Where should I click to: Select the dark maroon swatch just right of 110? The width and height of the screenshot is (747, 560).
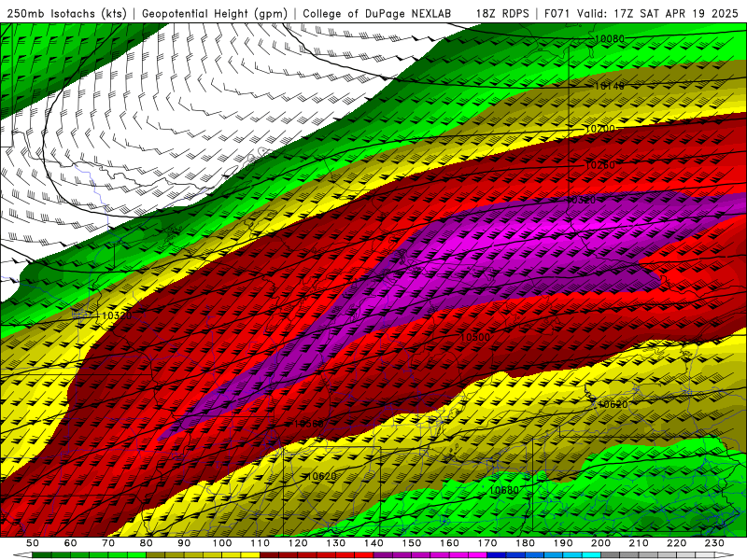tap(269, 555)
